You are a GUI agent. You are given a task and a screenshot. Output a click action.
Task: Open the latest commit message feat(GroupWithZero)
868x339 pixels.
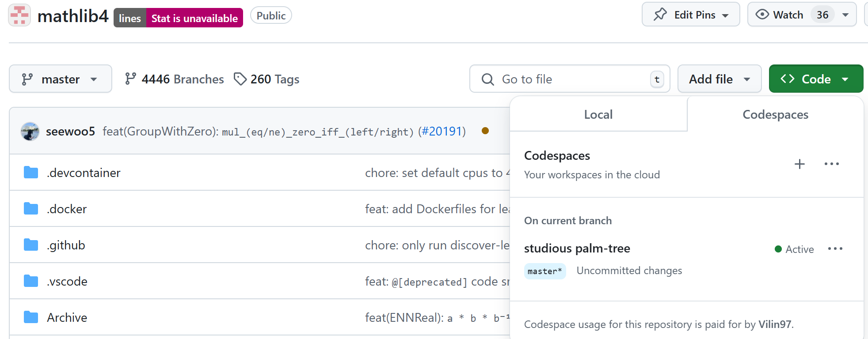(258, 132)
